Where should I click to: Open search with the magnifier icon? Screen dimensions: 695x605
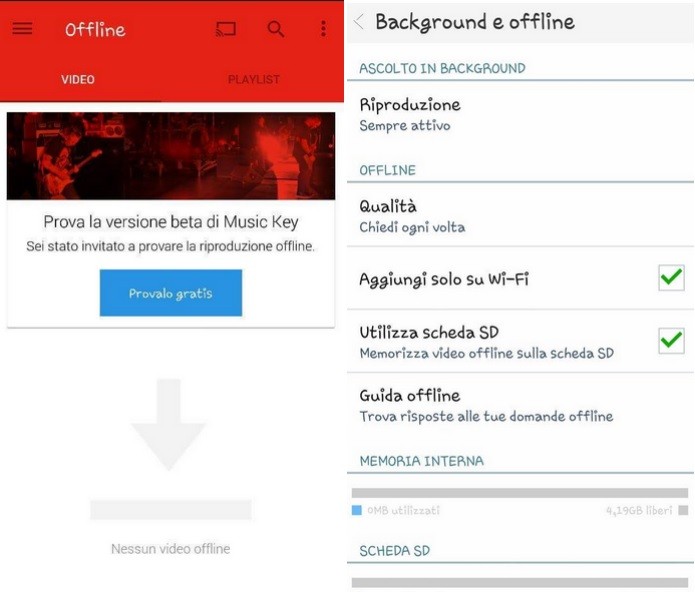point(276,29)
